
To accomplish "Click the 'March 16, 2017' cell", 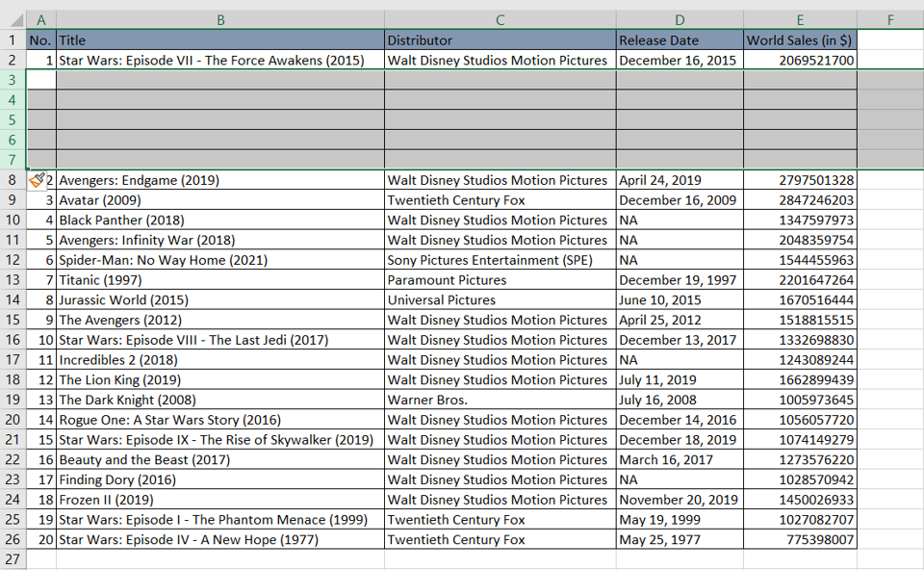I will click(680, 460).
